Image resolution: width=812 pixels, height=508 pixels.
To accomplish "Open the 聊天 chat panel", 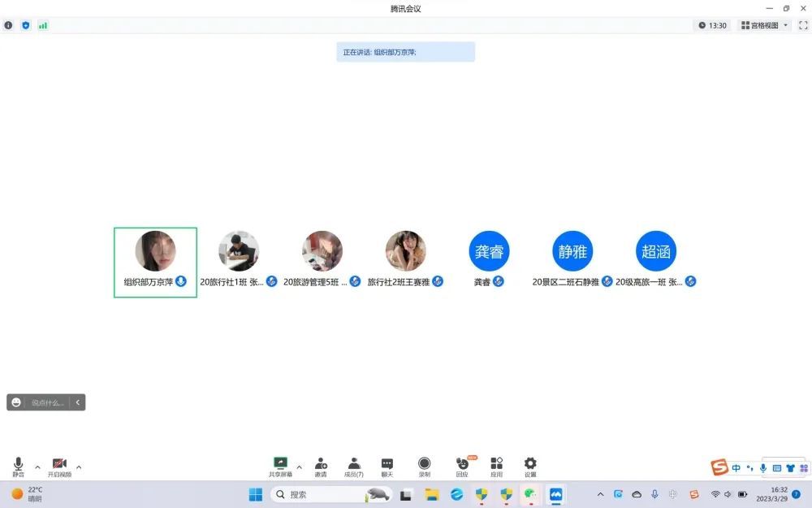I will click(x=387, y=466).
